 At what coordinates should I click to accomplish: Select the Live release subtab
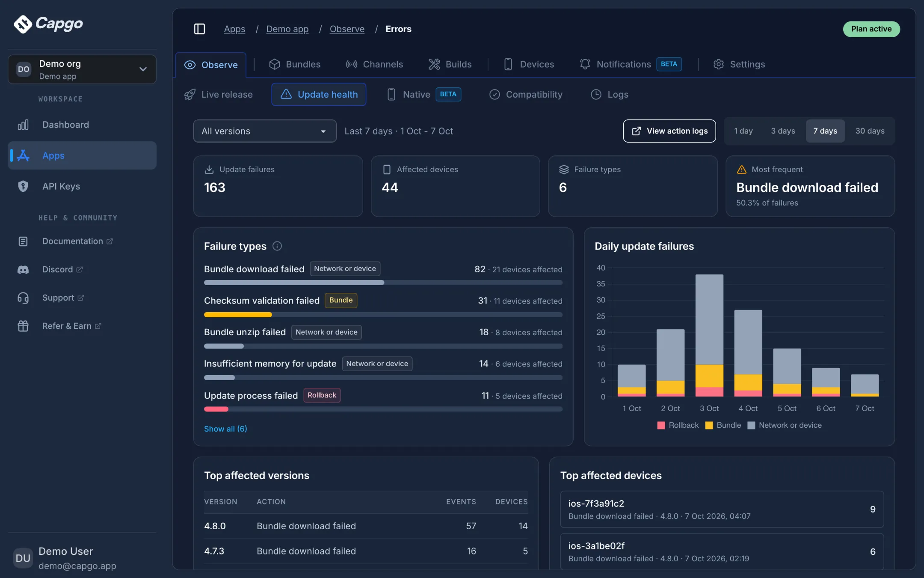[218, 94]
